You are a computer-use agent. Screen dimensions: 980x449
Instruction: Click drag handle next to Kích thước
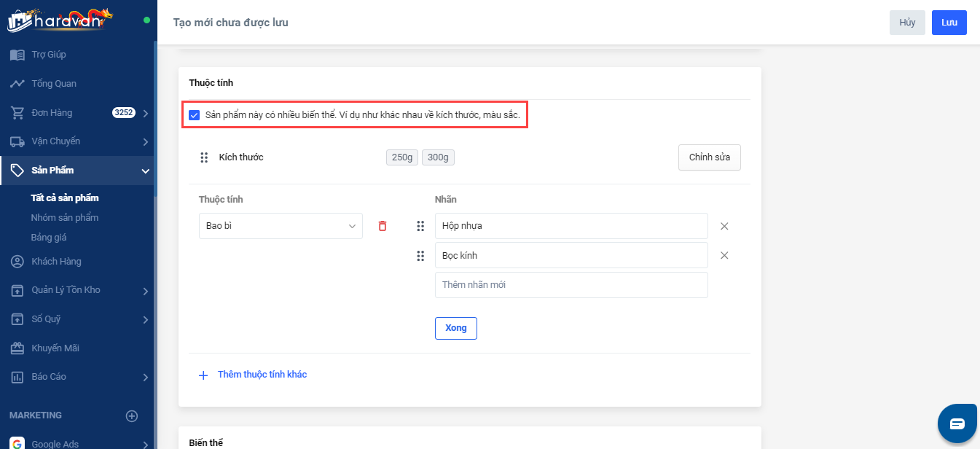204,157
